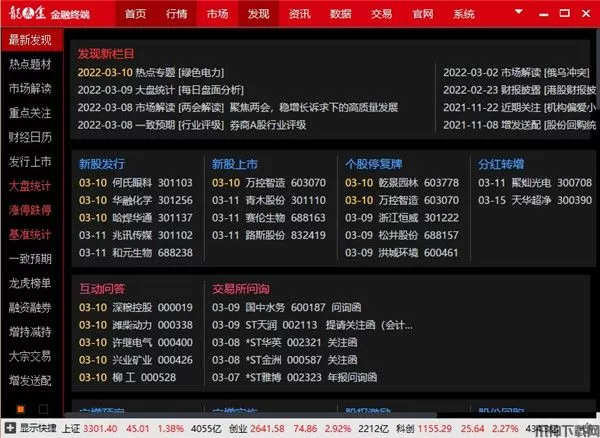Select 大宗交易 in the sidebar
The height and width of the screenshot is (438, 600).
coord(31,357)
